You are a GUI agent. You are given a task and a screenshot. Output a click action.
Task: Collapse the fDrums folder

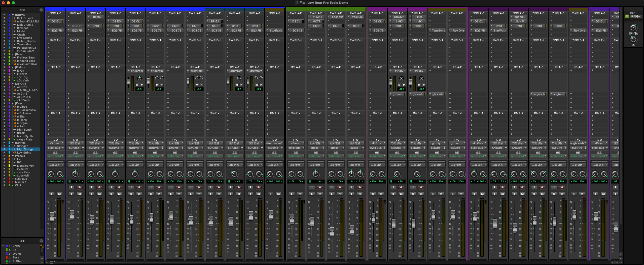pos(13,15)
